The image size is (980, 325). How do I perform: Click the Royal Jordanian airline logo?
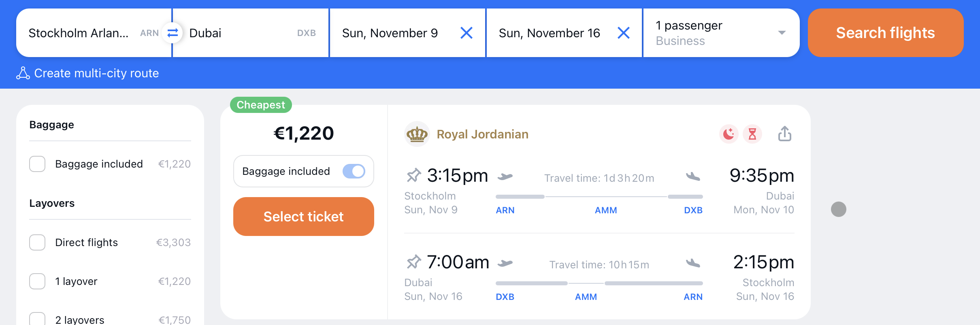point(417,134)
